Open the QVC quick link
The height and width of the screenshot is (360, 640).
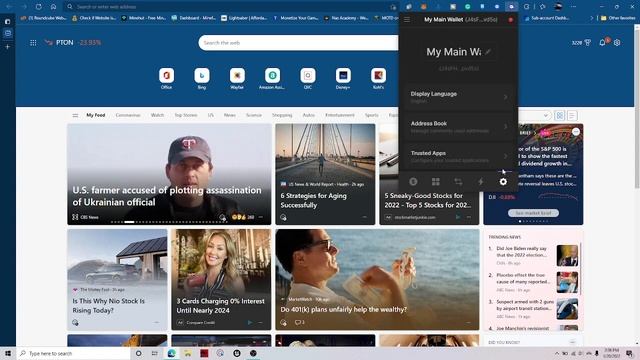click(x=308, y=78)
